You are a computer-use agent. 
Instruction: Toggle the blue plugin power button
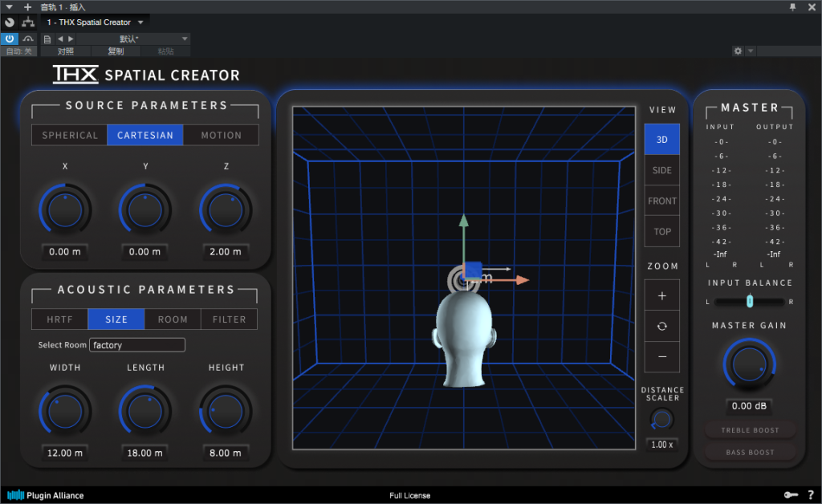[x=10, y=39]
